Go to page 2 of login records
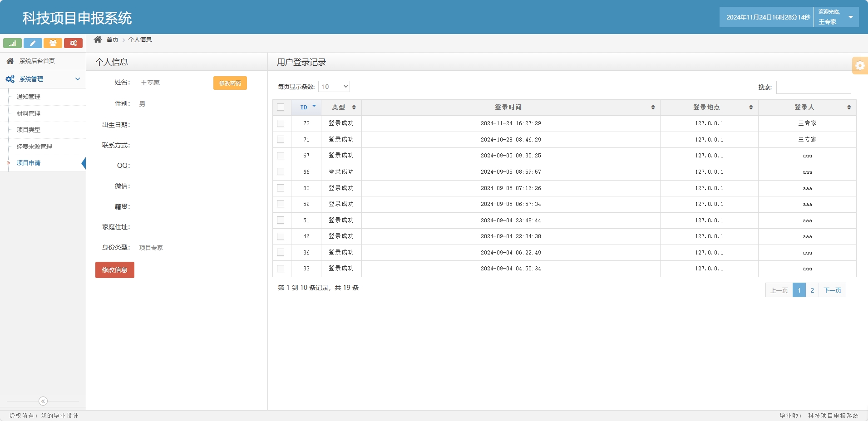 click(x=812, y=290)
